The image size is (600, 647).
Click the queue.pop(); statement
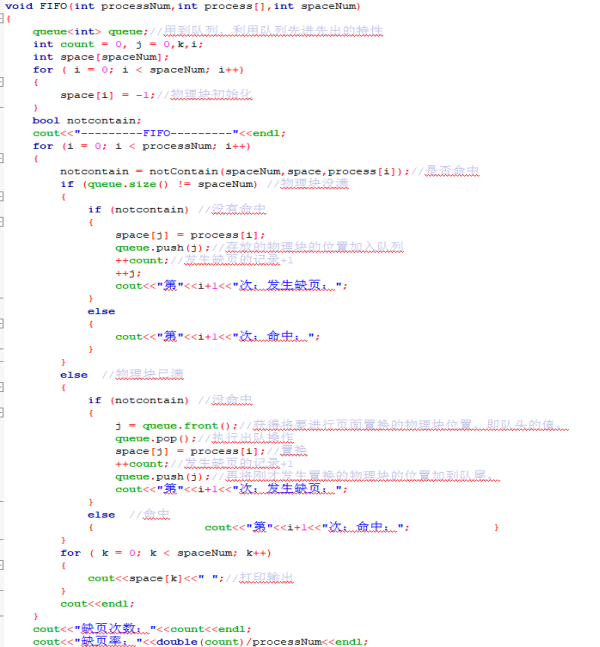(156, 439)
